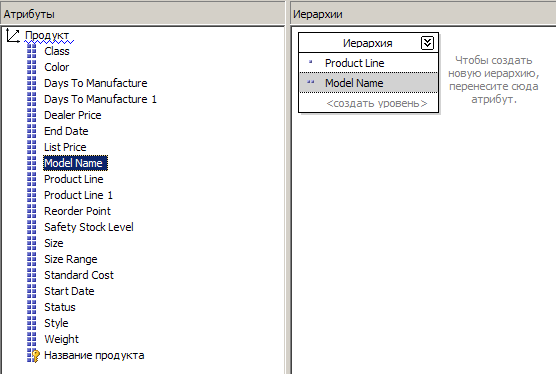Click the icon beside Standard Cost
556x374 pixels.
(32, 275)
